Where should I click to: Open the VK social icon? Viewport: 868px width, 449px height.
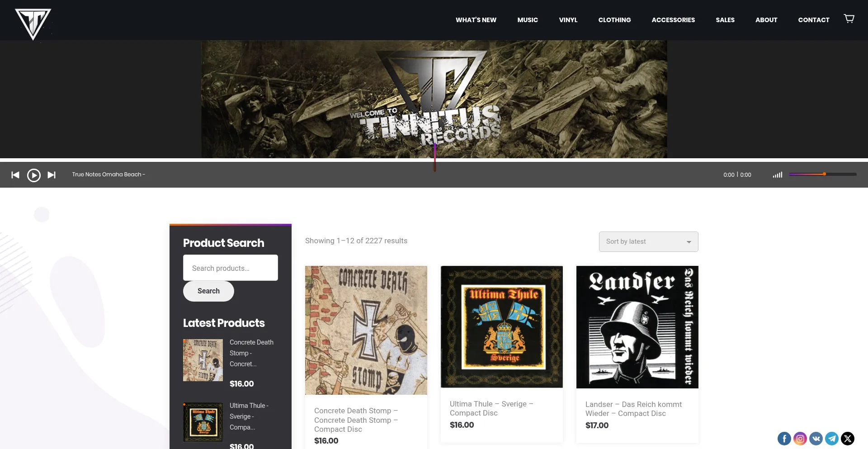coord(816,438)
